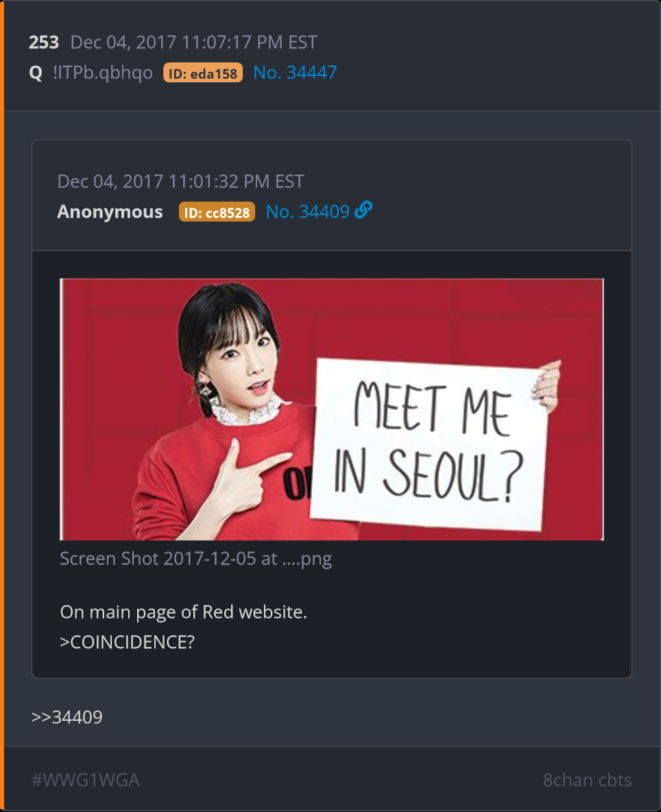The height and width of the screenshot is (812, 661).
Task: Click the tripcode !ITPb.qbhqo
Action: pyautogui.click(x=102, y=73)
